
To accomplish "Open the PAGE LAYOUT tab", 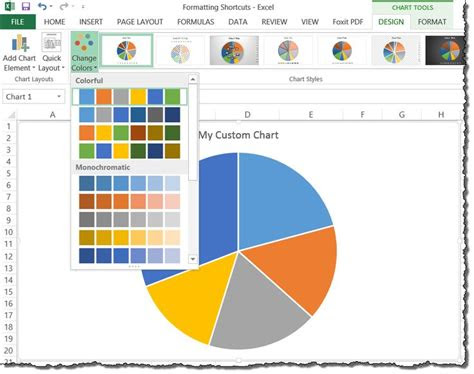I will [x=140, y=22].
